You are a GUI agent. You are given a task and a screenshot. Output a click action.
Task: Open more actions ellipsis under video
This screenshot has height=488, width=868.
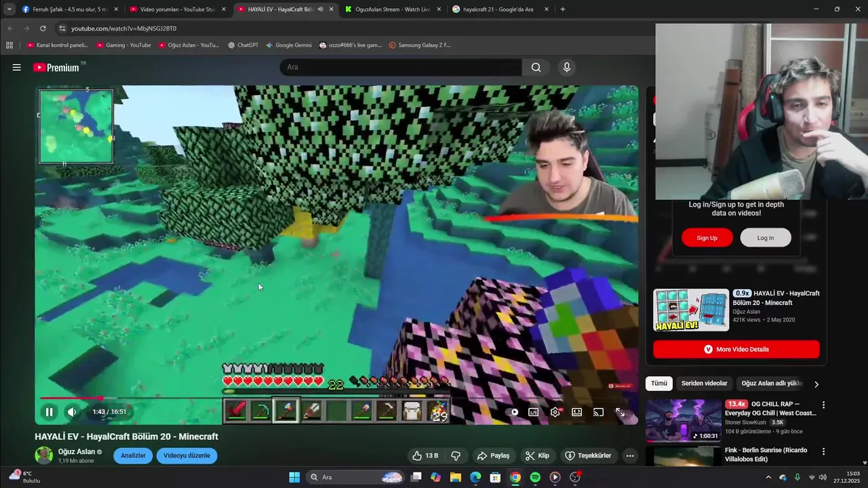[630, 455]
